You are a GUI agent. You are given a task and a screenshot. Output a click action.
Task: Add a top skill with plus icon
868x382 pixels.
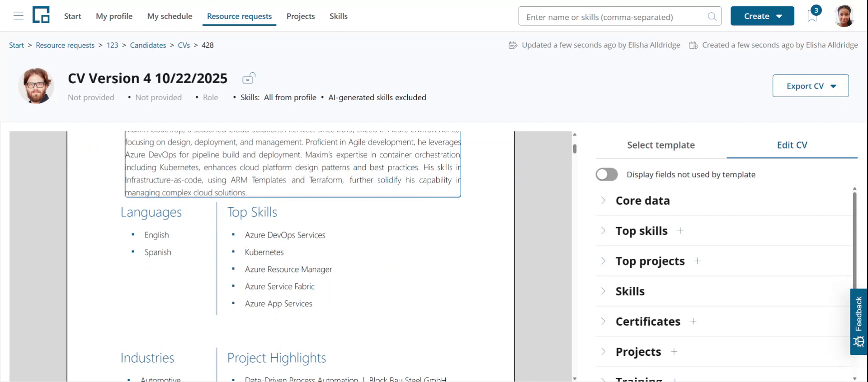[x=680, y=231]
